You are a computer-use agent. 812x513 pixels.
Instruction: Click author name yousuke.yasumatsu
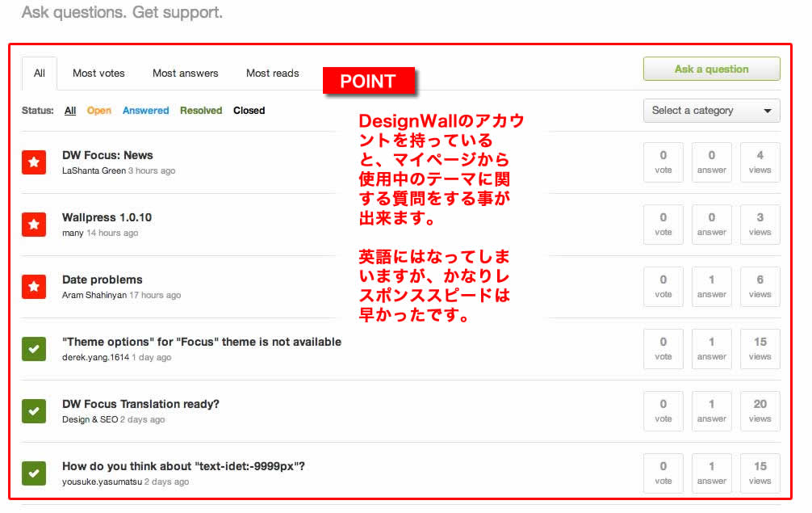tap(102, 482)
